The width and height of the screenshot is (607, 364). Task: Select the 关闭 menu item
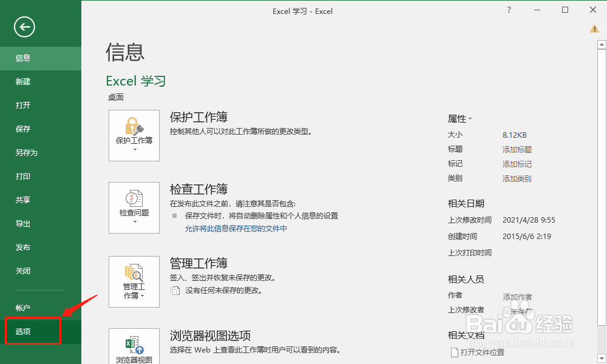coord(41,271)
